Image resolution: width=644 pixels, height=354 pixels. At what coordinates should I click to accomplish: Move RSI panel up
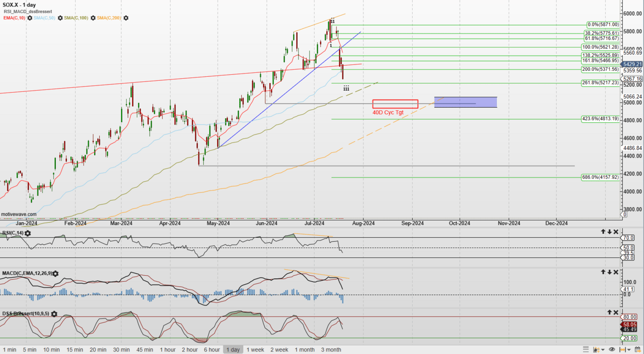point(603,232)
